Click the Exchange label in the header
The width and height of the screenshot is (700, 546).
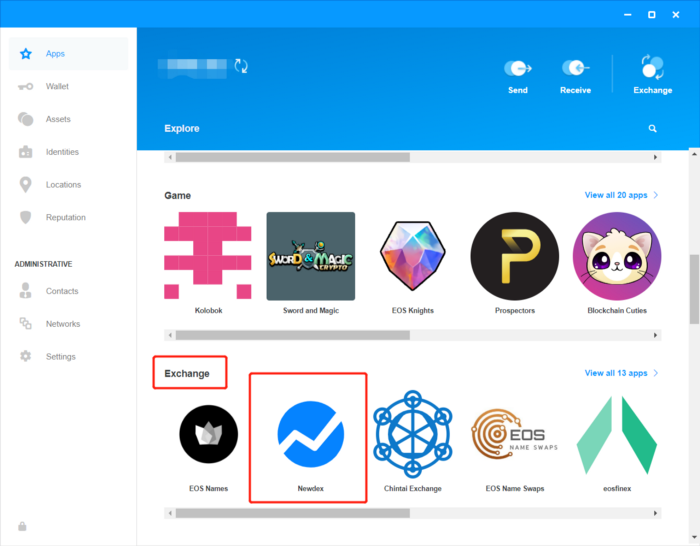click(x=653, y=90)
